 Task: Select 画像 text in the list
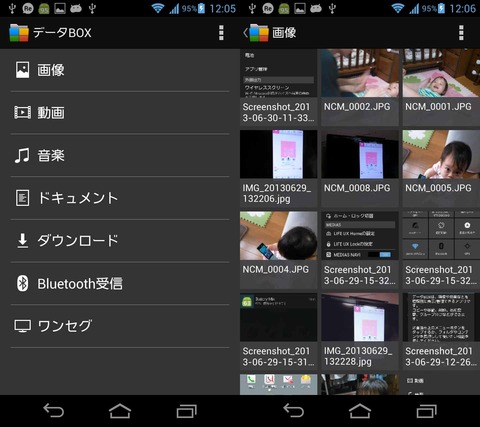point(51,70)
